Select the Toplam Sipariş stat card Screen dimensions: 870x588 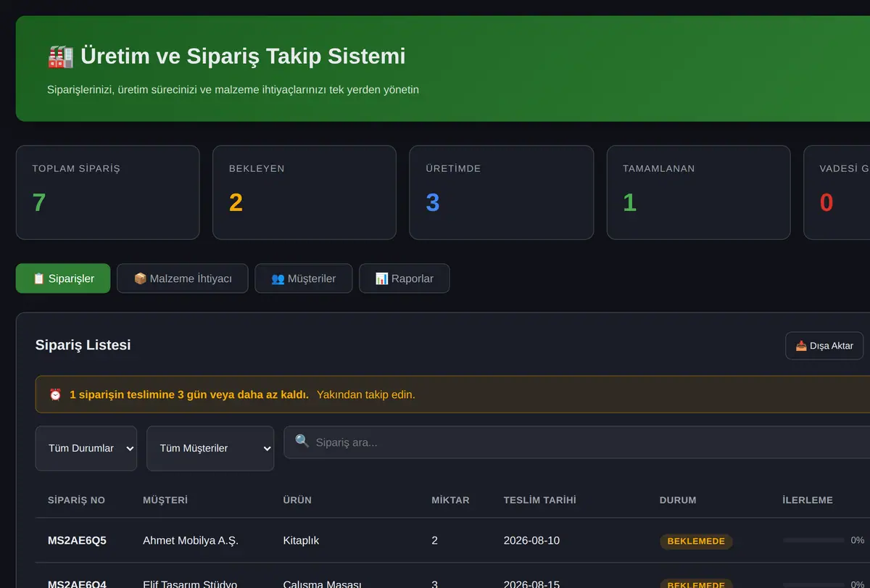107,192
